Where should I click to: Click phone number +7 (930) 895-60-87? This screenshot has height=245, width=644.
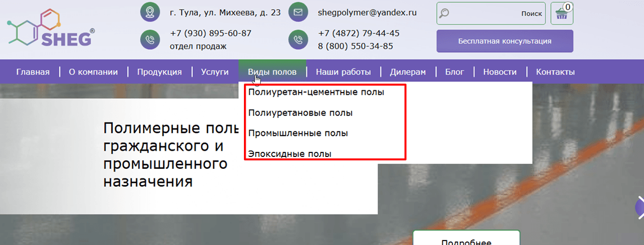211,33
